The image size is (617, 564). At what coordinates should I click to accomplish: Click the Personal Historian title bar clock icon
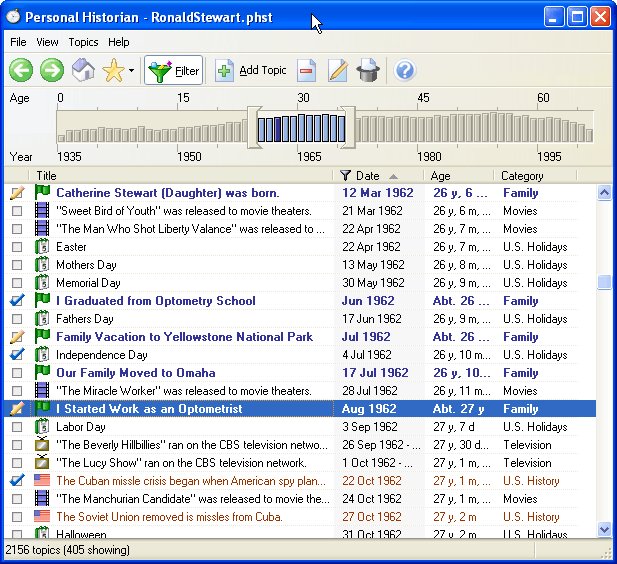pos(13,17)
